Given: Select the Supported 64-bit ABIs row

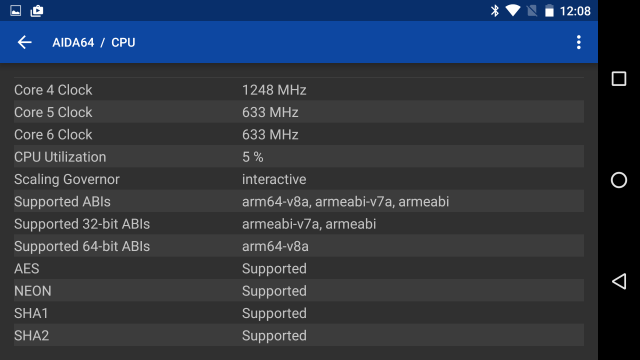Looking at the screenshot, I should 299,246.
